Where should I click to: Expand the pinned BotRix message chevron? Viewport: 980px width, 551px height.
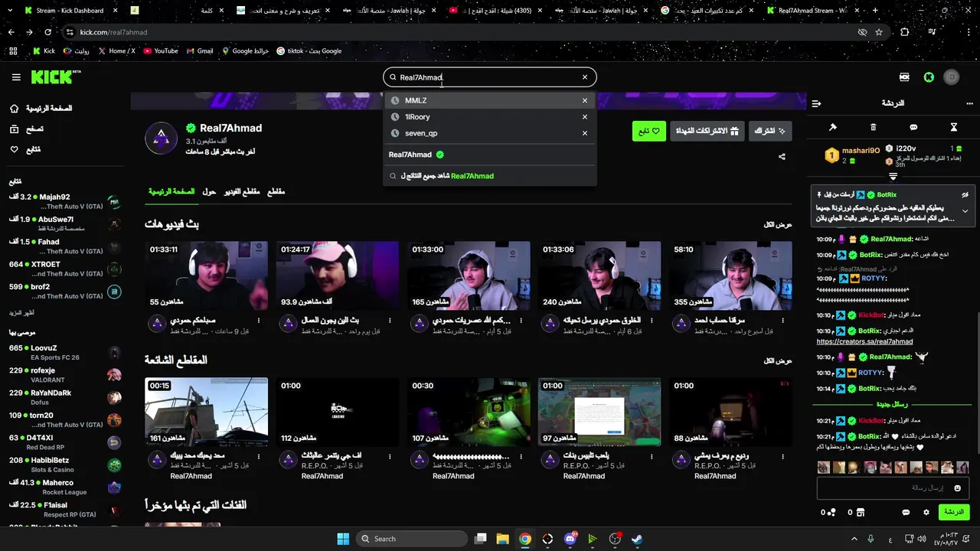tap(965, 211)
